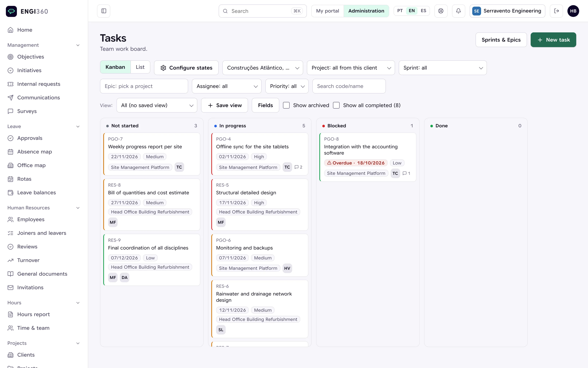588x368 pixels.
Task: Click the Search code/name field
Action: (349, 86)
